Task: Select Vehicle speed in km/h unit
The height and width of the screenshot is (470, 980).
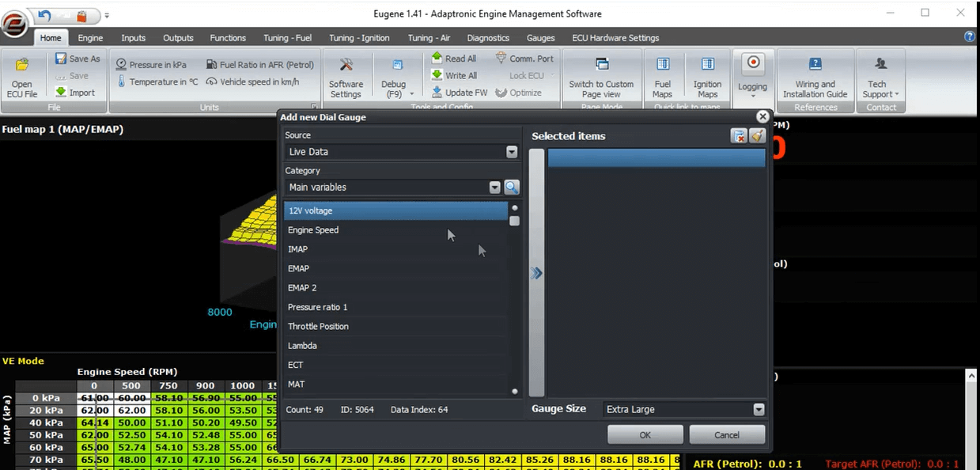Action: [x=252, y=81]
